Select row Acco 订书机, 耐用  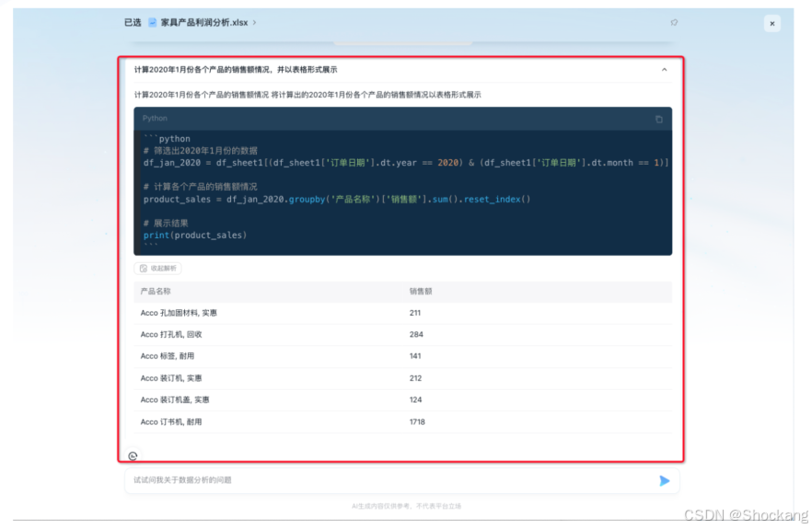tap(403, 422)
